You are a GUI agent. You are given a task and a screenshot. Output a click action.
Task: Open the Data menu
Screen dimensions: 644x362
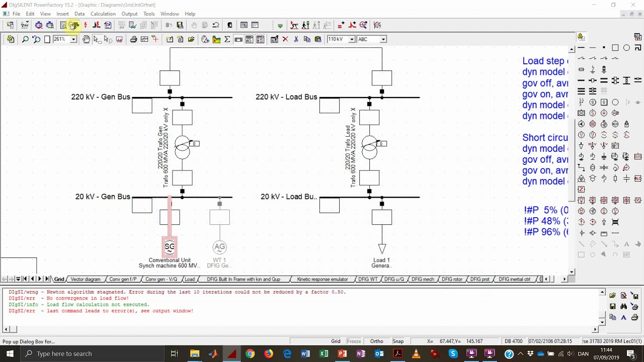(x=79, y=14)
